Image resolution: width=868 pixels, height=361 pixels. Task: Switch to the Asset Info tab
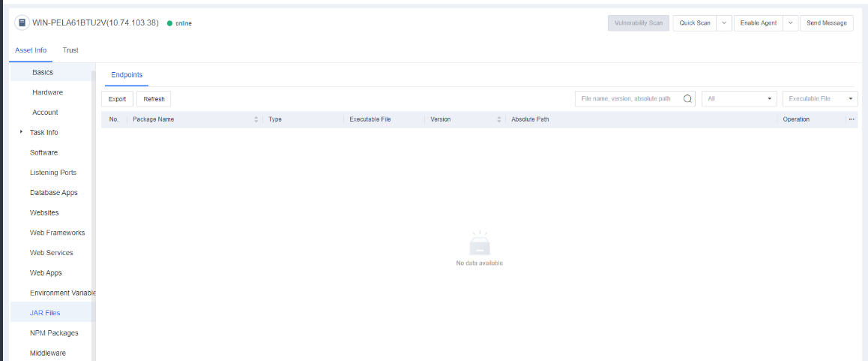point(31,50)
